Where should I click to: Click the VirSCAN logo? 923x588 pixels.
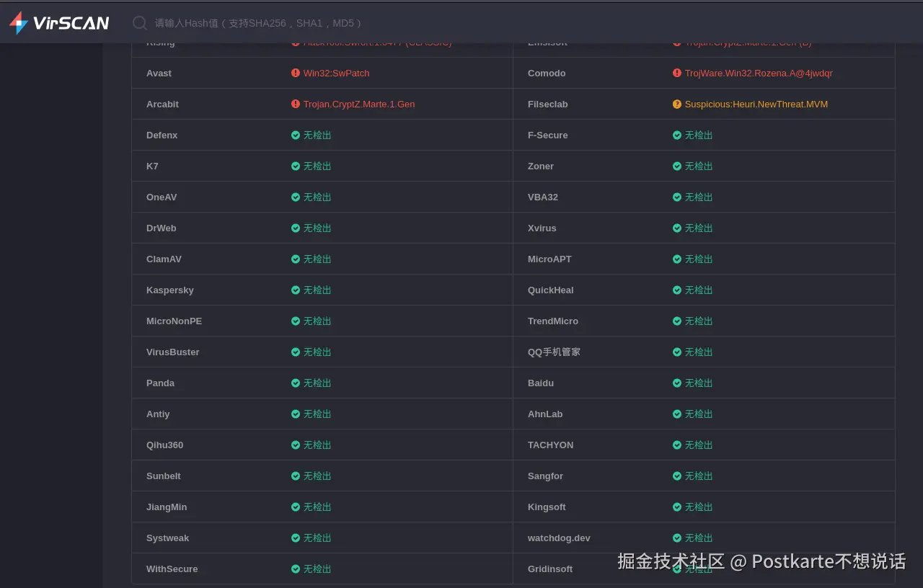(59, 23)
